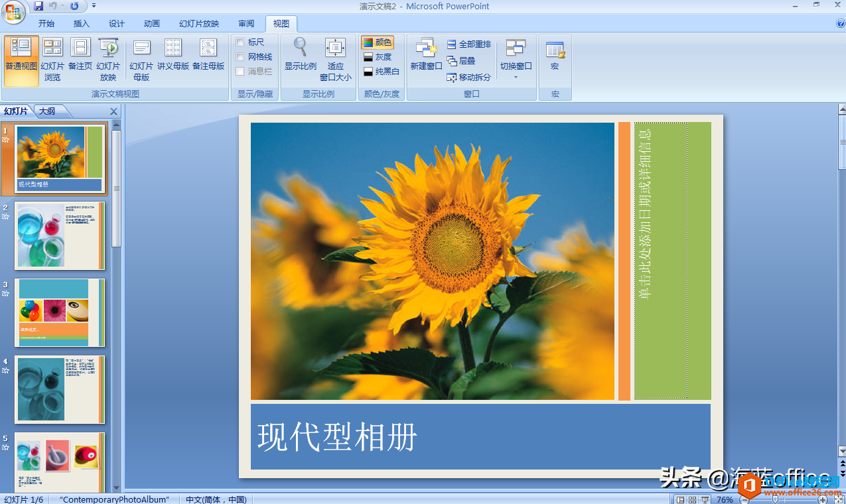This screenshot has height=504, width=846.
Task: Open the 宏 (Macro) dialog
Action: [555, 56]
